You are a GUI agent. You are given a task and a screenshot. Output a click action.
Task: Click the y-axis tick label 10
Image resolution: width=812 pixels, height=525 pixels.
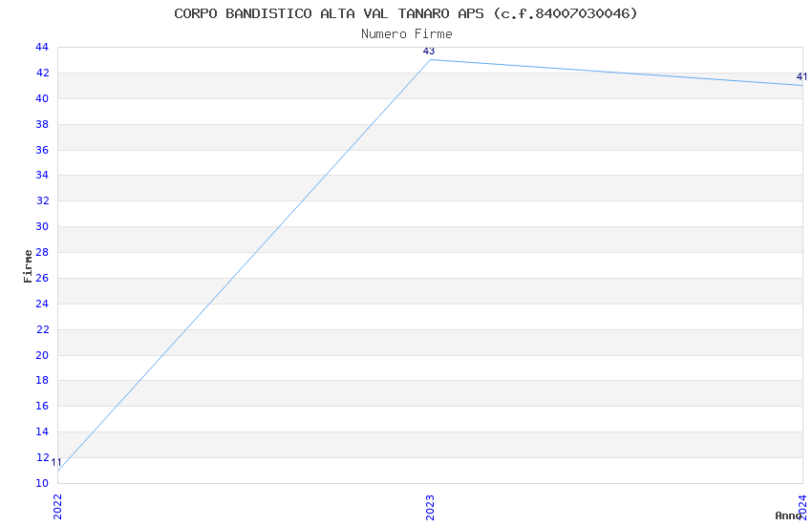[42, 483]
